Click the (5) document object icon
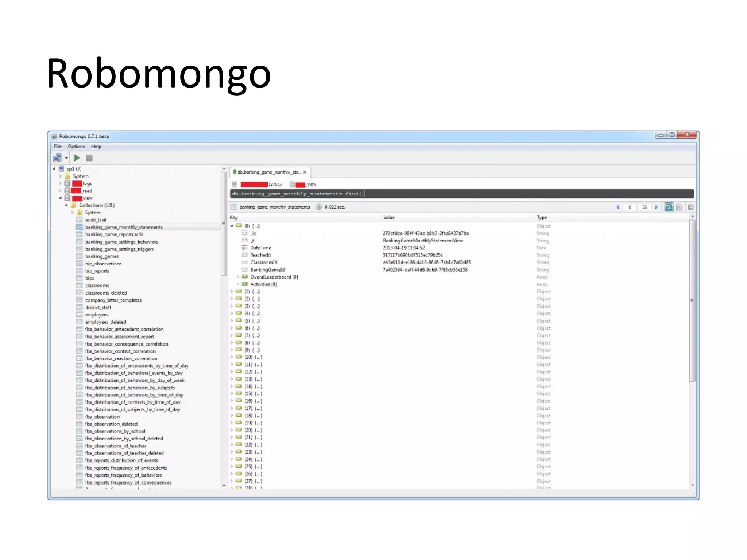747x560 pixels. (239, 320)
